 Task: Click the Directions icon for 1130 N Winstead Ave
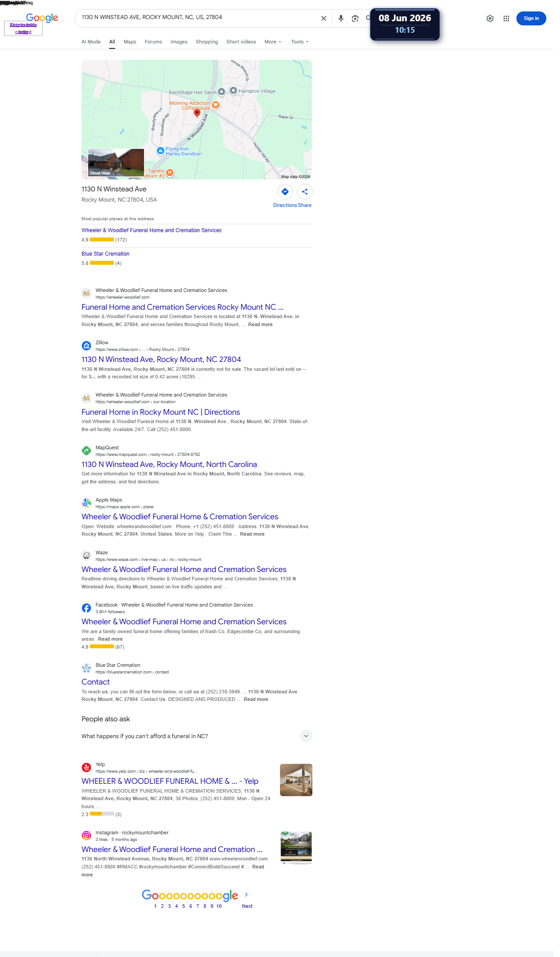[x=285, y=191]
